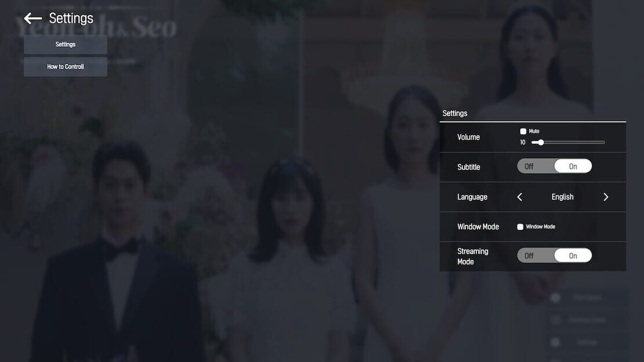This screenshot has width=644, height=362.
Task: Click the English language value
Action: 562,197
